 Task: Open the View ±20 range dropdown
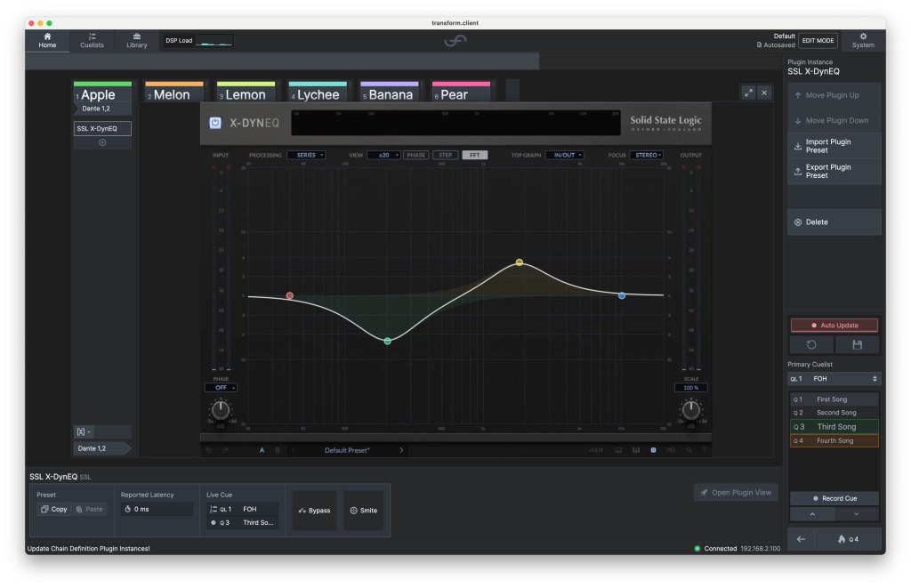pos(384,155)
